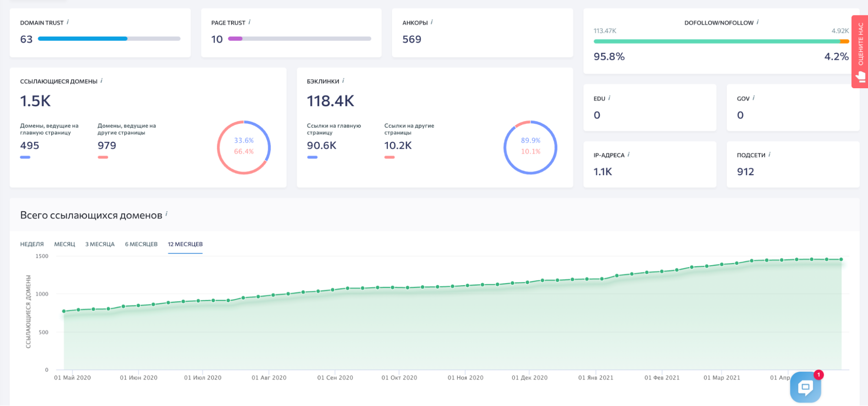Switch chart to Месяц period

(x=65, y=244)
